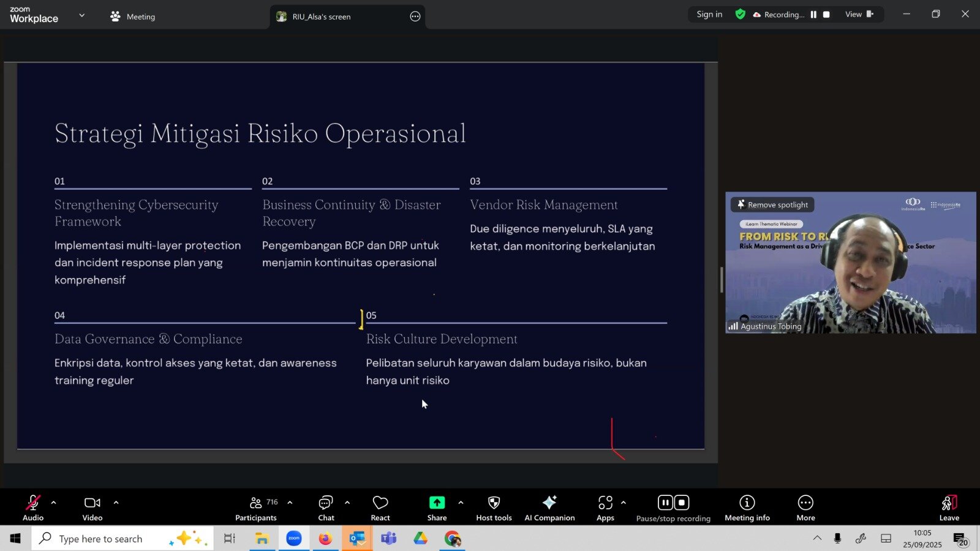The width and height of the screenshot is (980, 551).
Task: Open the Chat panel
Action: point(326,508)
